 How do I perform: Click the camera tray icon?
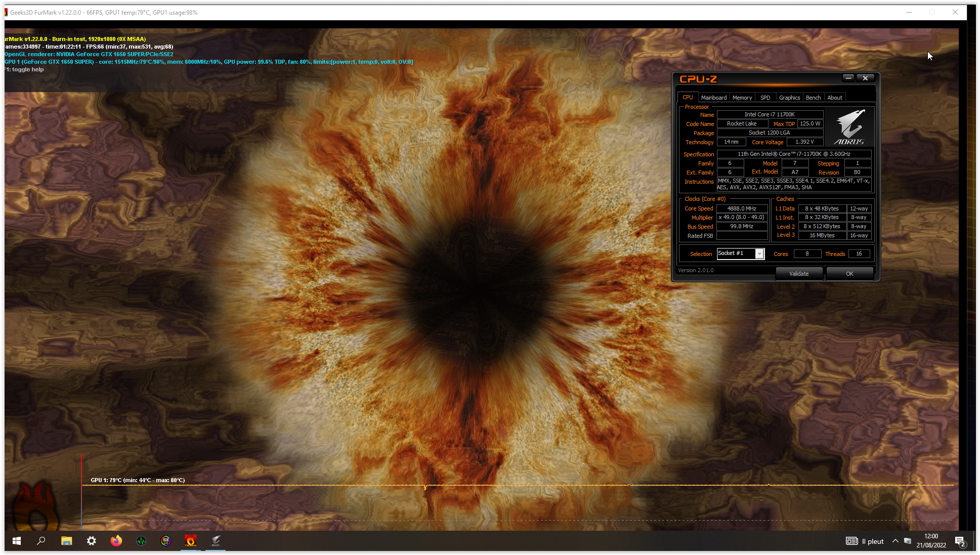coord(908,541)
